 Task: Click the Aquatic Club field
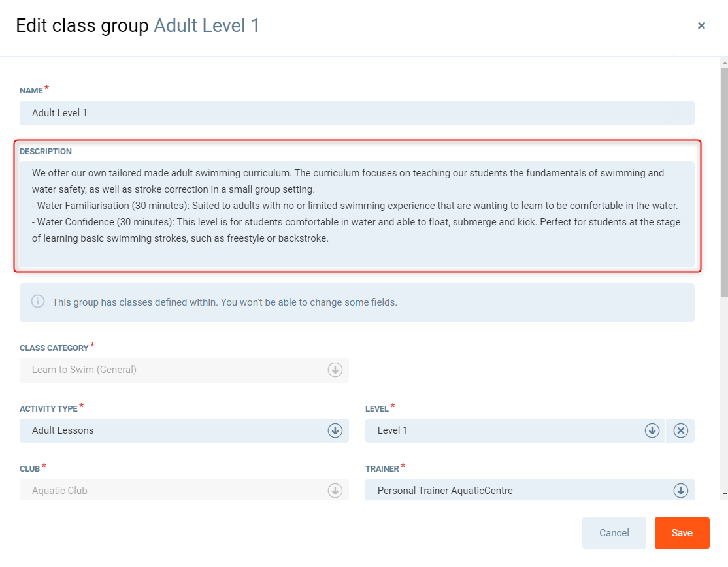tap(176, 491)
